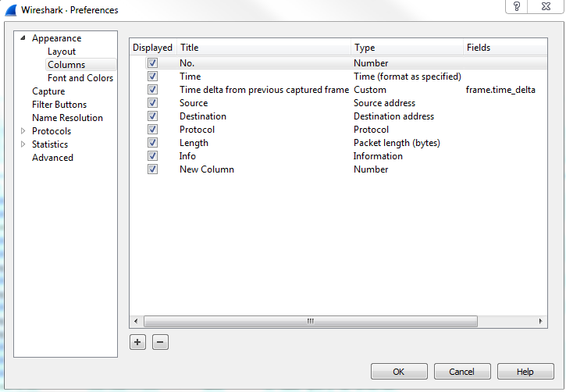Image resolution: width=566 pixels, height=392 pixels.
Task: Toggle Displayed checkbox for New Column row
Action: click(152, 169)
